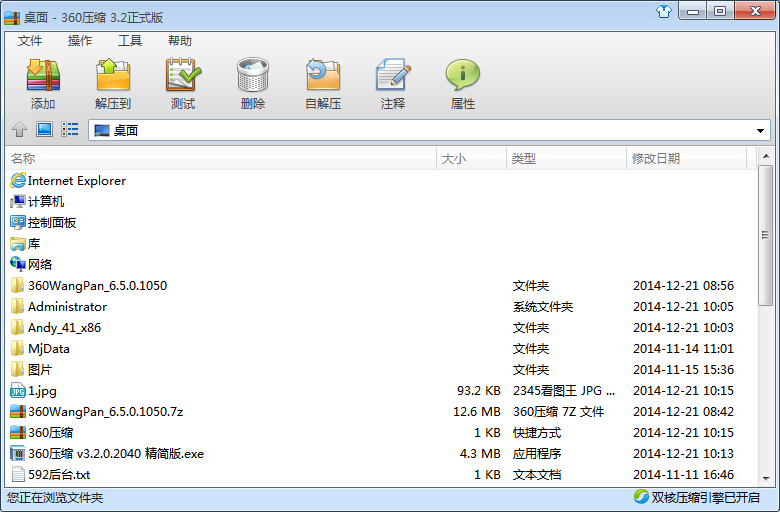Click the 测试 (Test) toolbar icon
Image resolution: width=780 pixels, height=512 pixels.
tap(183, 75)
